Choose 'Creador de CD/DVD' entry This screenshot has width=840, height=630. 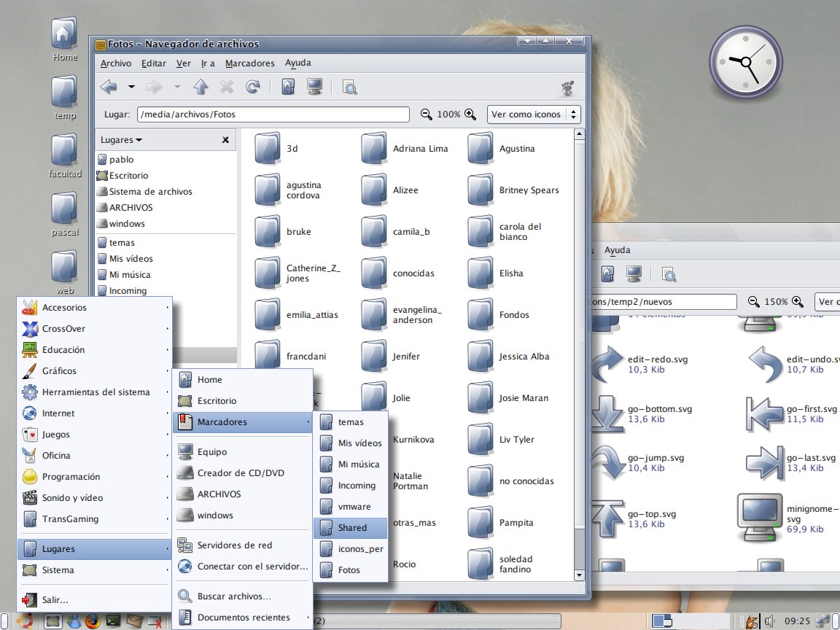243,473
